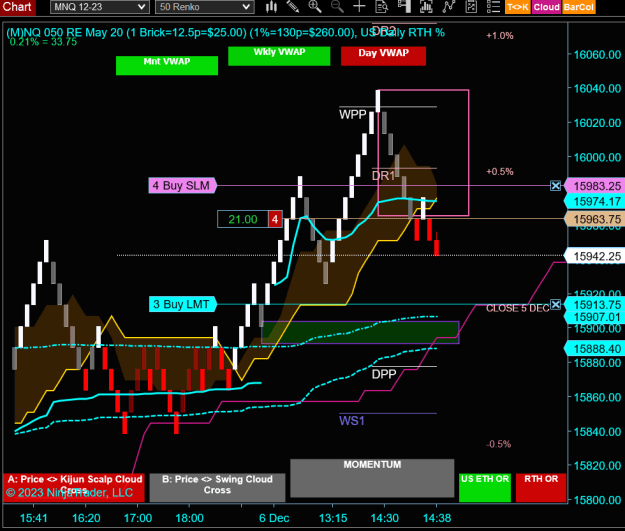The height and width of the screenshot is (531, 625).
Task: Open the strategies icon
Action: (x=471, y=6)
